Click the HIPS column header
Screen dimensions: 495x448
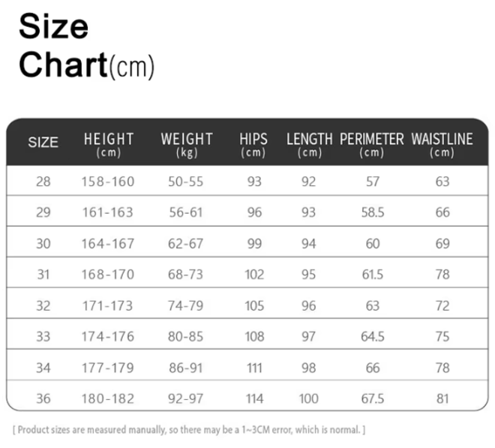click(x=253, y=144)
